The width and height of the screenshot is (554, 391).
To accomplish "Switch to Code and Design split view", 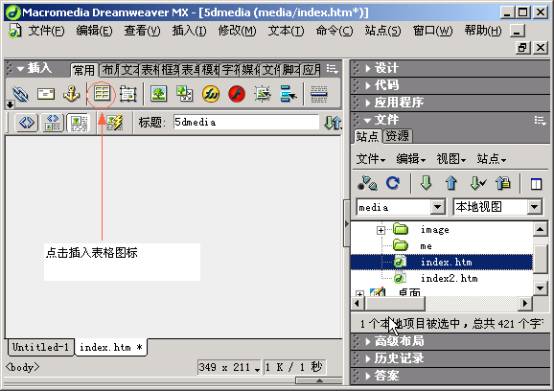I will point(52,123).
